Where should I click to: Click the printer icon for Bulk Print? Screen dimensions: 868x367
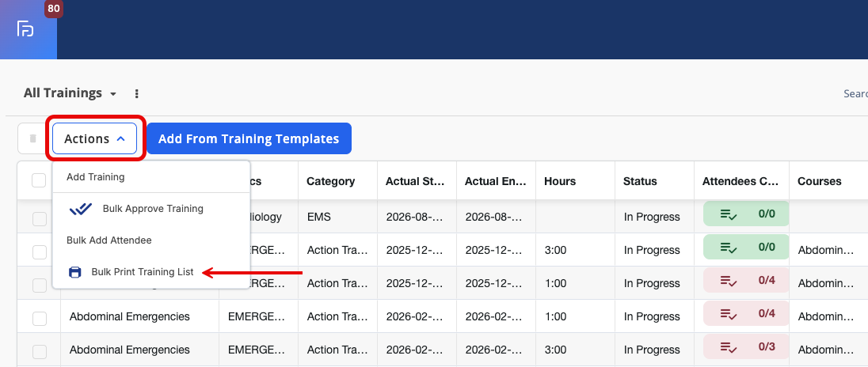pos(74,272)
